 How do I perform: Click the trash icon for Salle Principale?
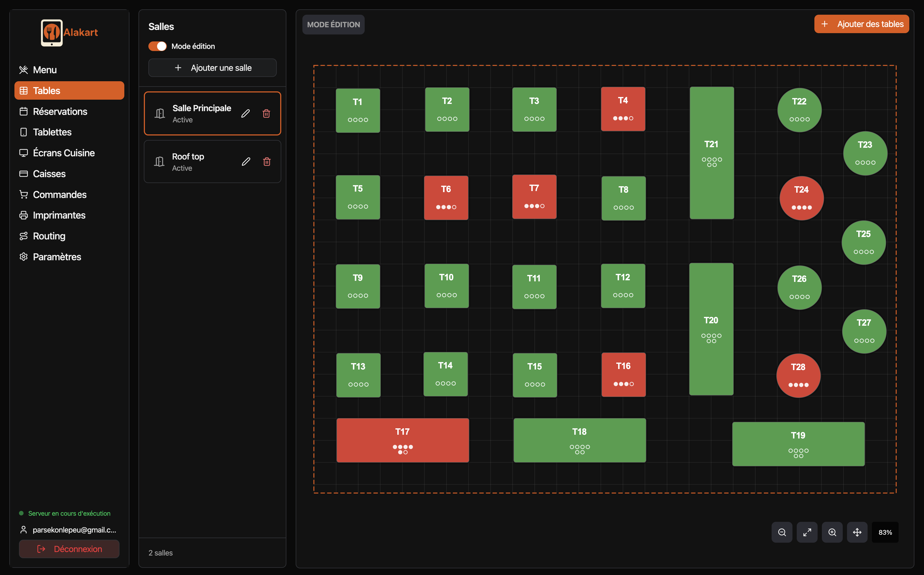pos(266,113)
